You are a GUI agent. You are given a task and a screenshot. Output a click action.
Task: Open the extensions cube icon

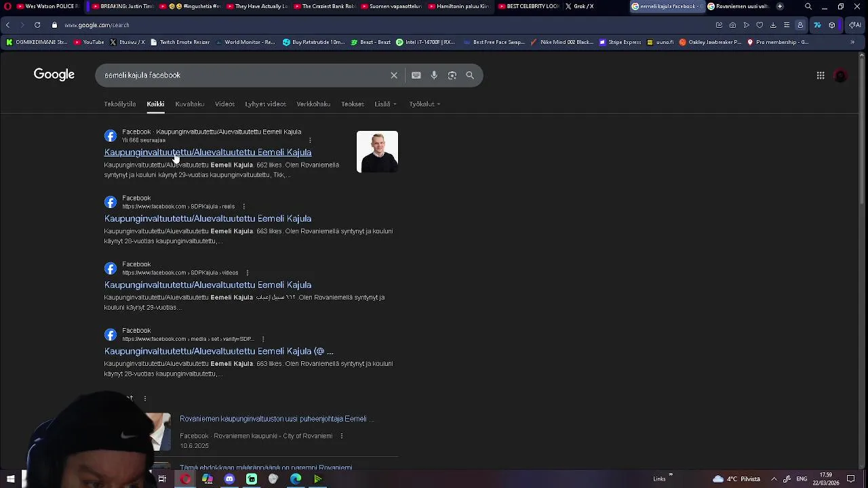pos(832,25)
